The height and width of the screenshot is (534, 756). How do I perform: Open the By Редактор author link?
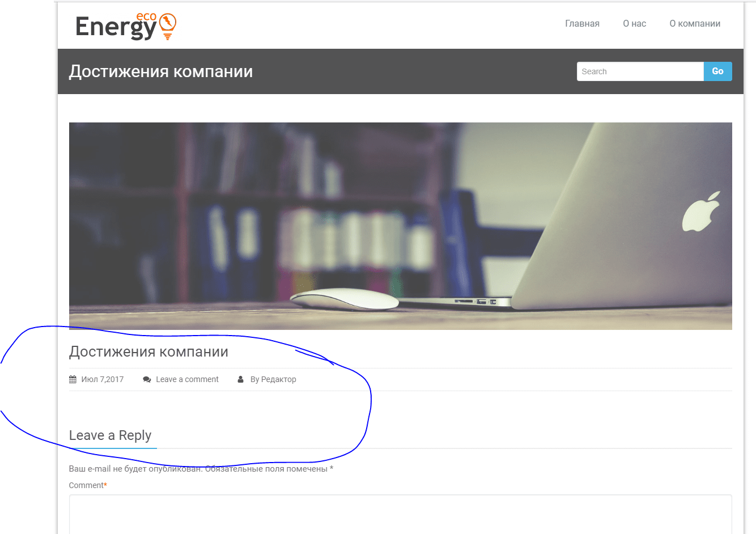click(x=273, y=379)
